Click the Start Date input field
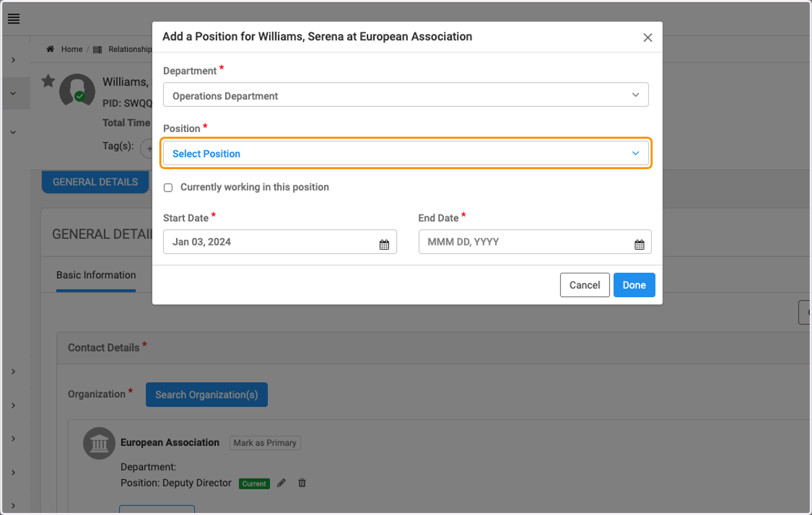This screenshot has width=812, height=515. pyautogui.click(x=280, y=242)
